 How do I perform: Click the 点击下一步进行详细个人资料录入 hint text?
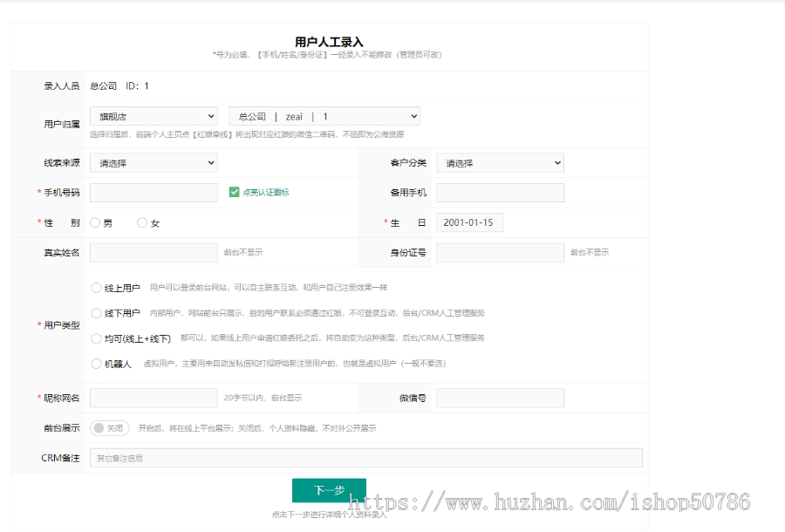point(329,515)
